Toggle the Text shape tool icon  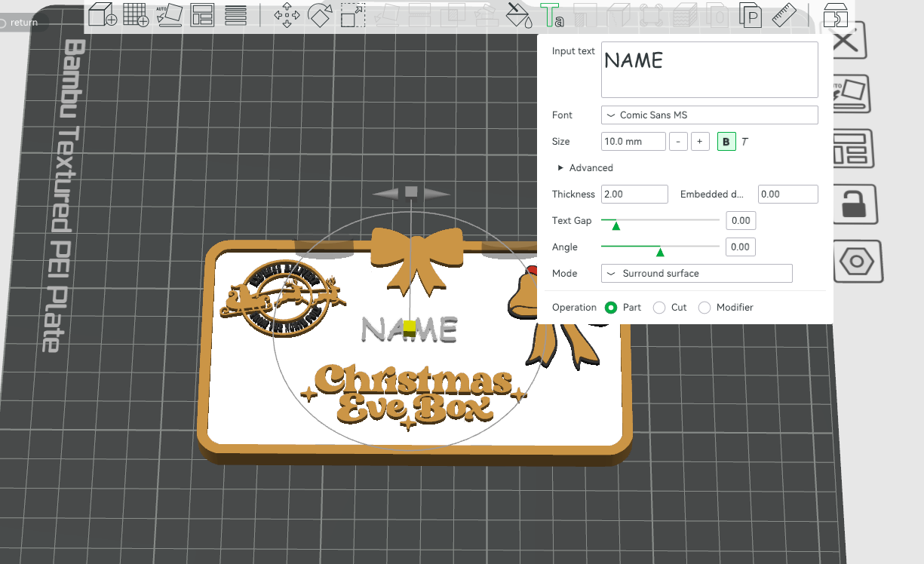(x=552, y=15)
